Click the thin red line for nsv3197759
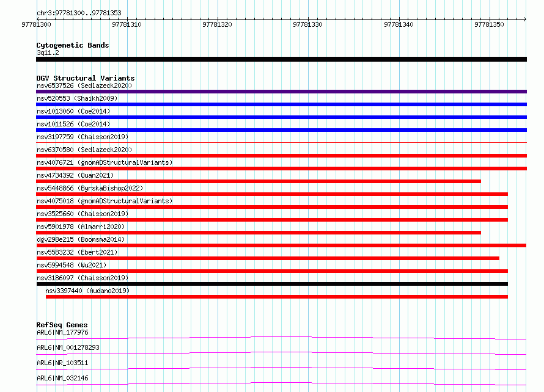The image size is (544, 392). (x=281, y=142)
